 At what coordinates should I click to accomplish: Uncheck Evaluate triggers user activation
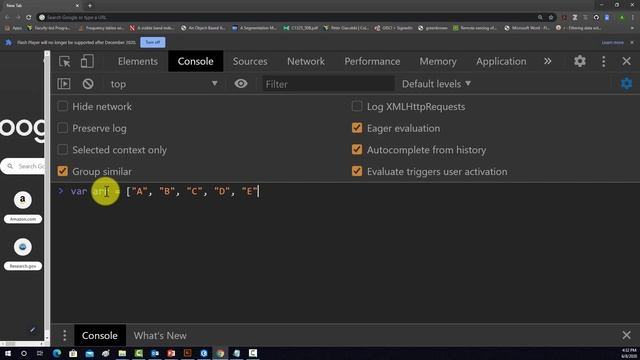357,171
